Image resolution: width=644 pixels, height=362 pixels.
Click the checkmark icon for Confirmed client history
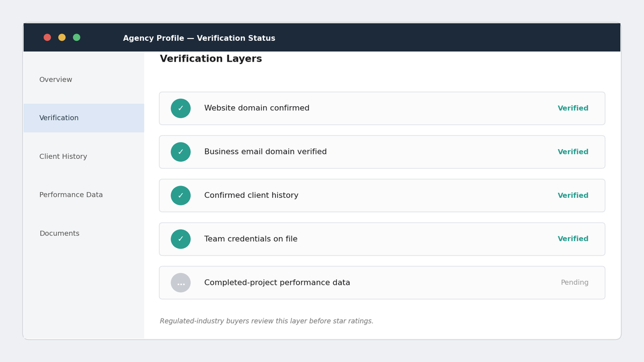[180, 196]
